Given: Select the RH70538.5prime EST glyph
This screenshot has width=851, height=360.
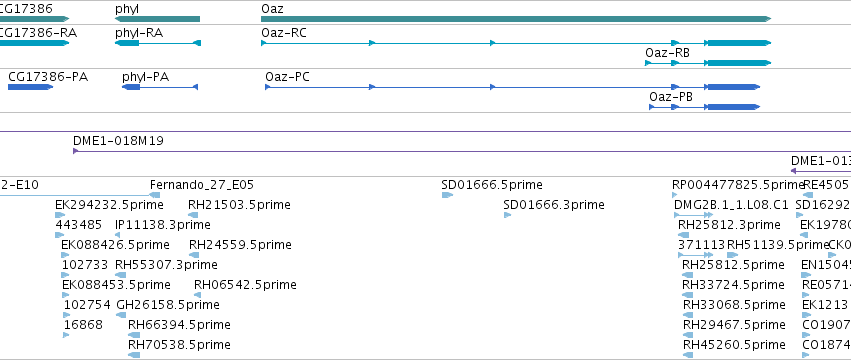Looking at the screenshot, I should click(x=134, y=355).
